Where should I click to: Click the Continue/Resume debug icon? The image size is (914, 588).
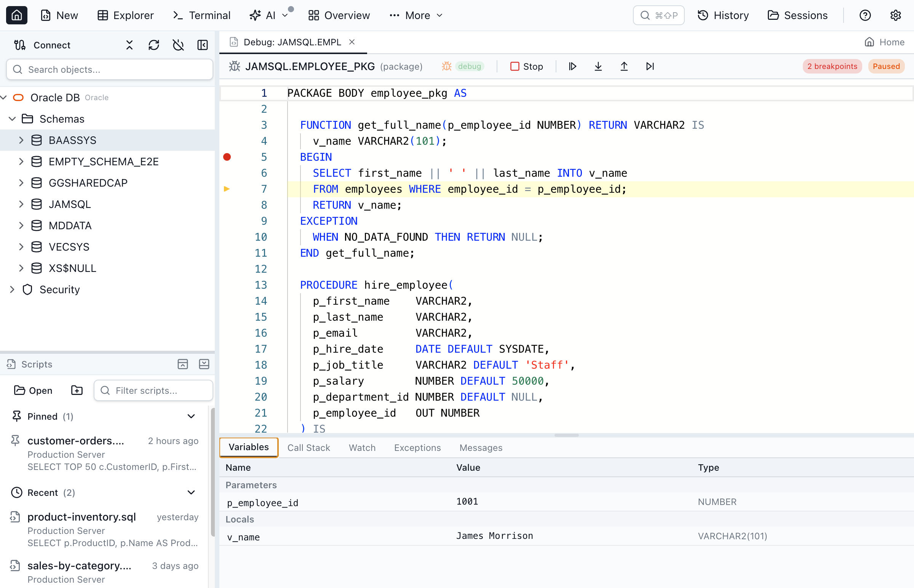572,66
